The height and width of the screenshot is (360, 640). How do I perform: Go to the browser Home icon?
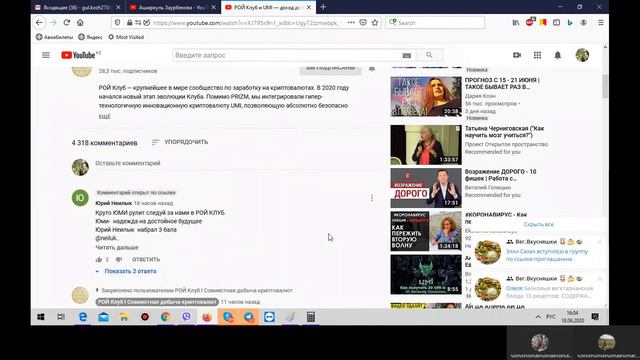pyautogui.click(x=80, y=22)
